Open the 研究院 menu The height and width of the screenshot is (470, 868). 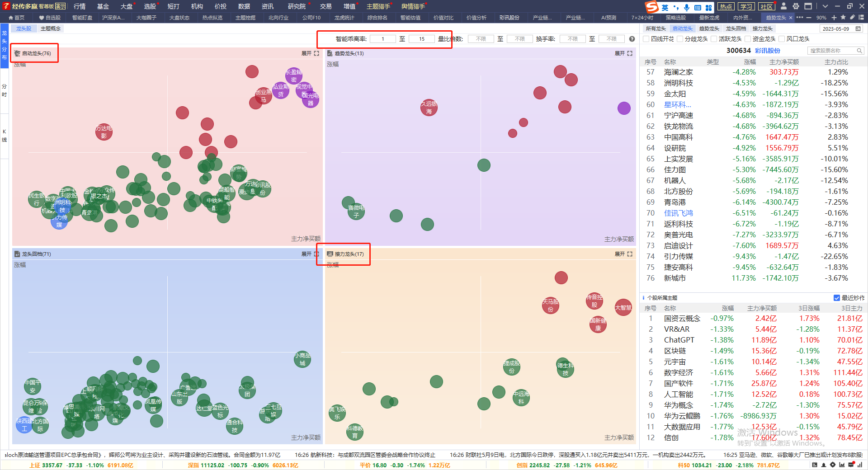click(x=297, y=6)
